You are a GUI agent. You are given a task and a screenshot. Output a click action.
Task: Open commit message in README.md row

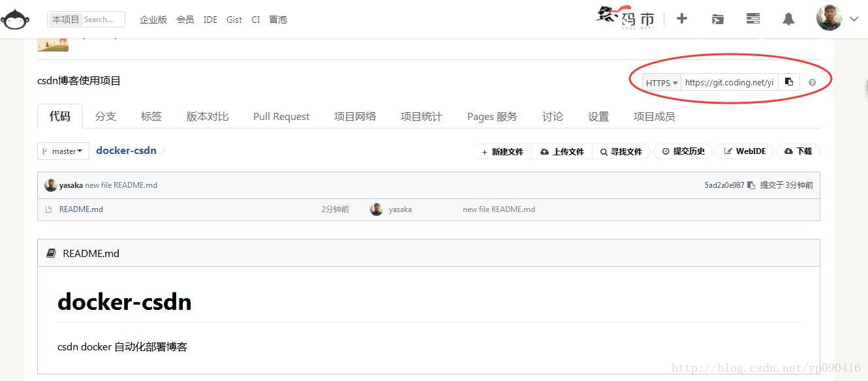click(x=499, y=209)
